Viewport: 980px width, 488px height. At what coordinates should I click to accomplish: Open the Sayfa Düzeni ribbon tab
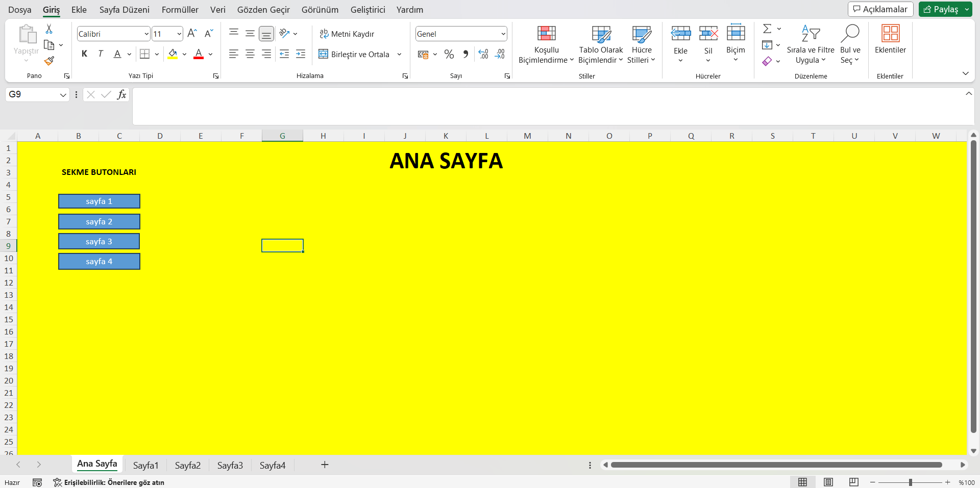click(x=125, y=10)
